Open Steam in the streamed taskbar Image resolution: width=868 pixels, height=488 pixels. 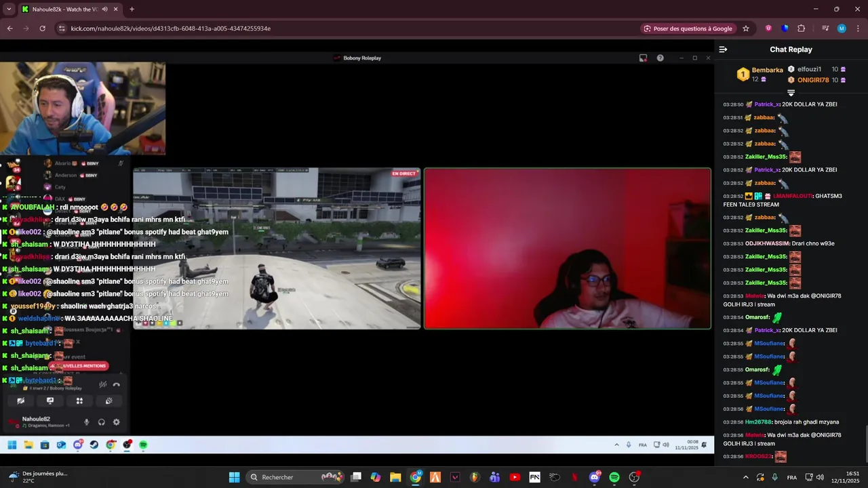[94, 445]
